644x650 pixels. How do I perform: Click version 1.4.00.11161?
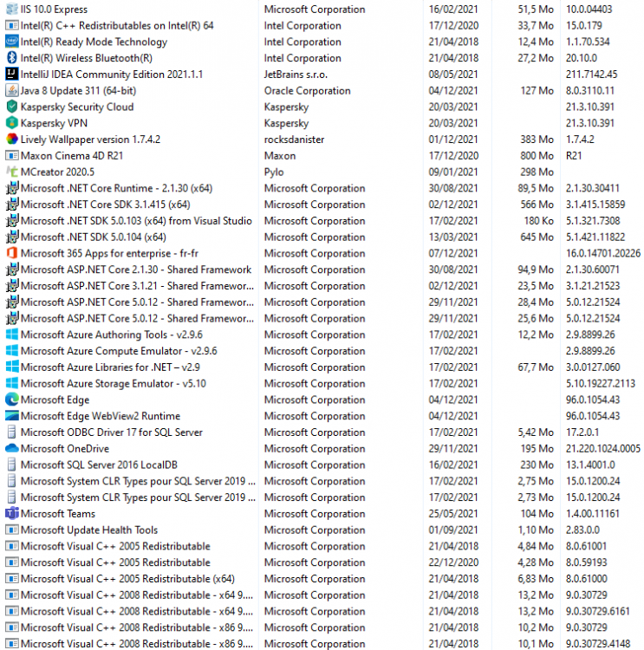click(592, 514)
